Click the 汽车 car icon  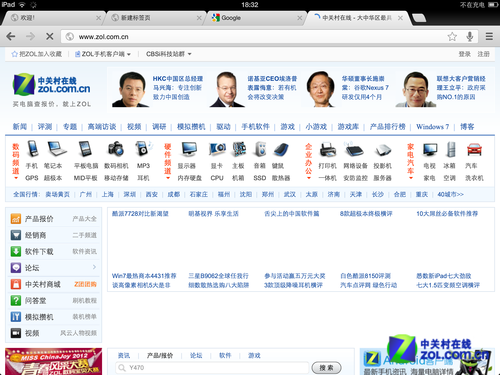pos(474,149)
